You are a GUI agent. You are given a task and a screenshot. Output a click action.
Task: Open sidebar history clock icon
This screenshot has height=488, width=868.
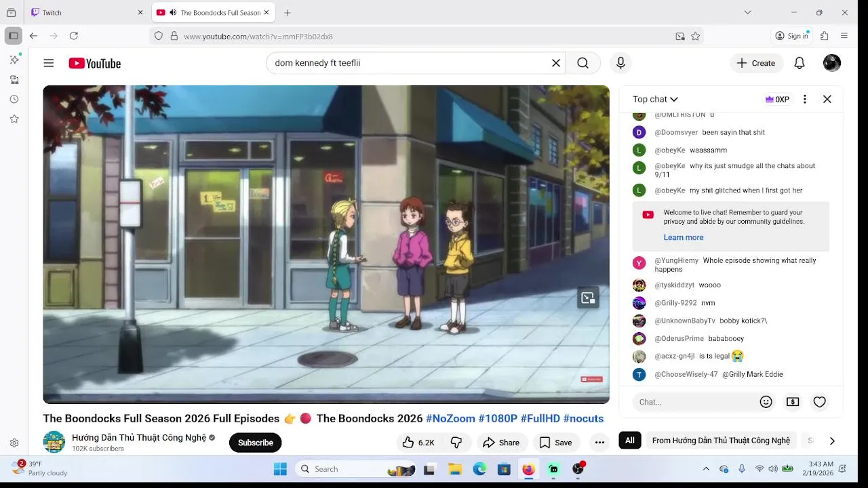[x=14, y=99]
